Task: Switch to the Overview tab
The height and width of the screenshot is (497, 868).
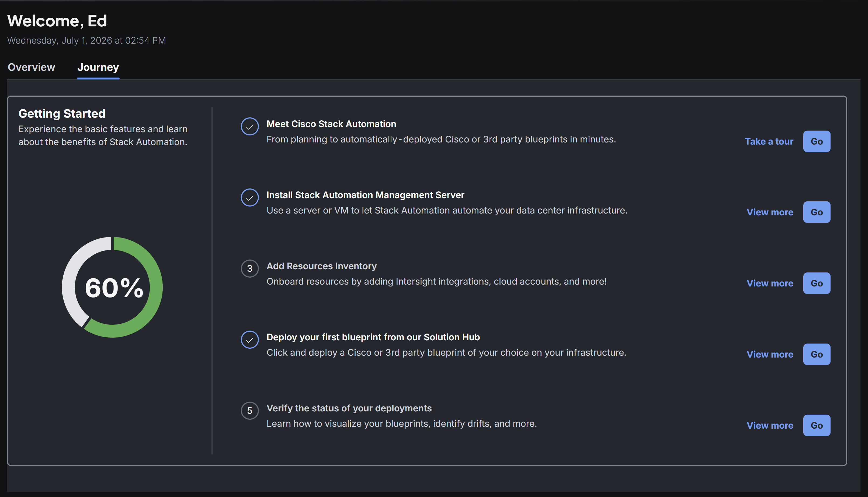Action: 32,67
